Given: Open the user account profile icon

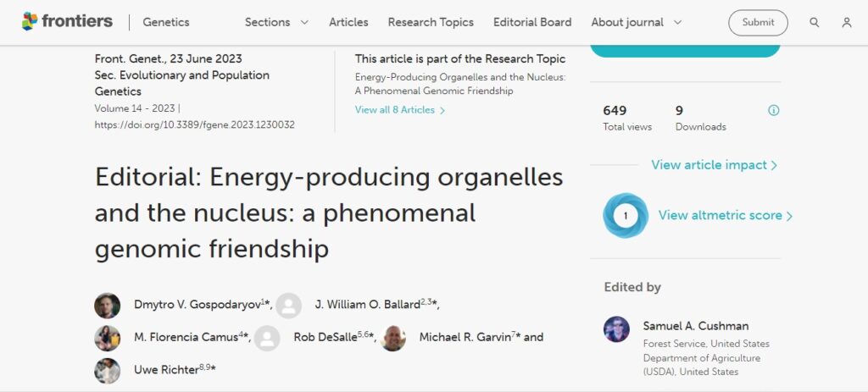Looking at the screenshot, I should 847,23.
